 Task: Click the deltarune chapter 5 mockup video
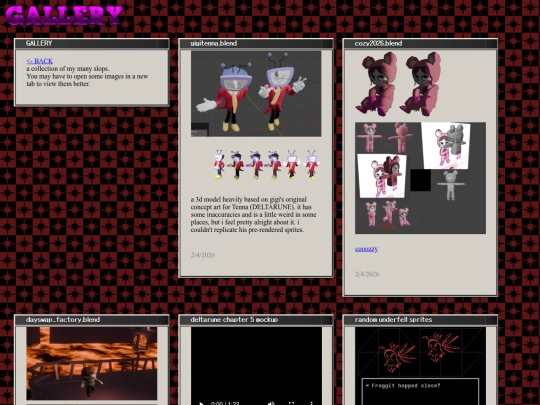click(256, 366)
